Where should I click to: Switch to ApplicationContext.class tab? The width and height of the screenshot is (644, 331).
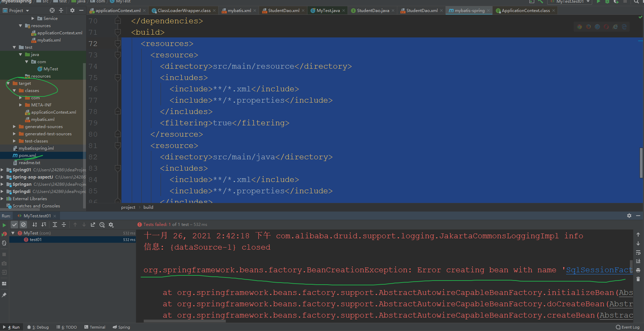tap(525, 11)
